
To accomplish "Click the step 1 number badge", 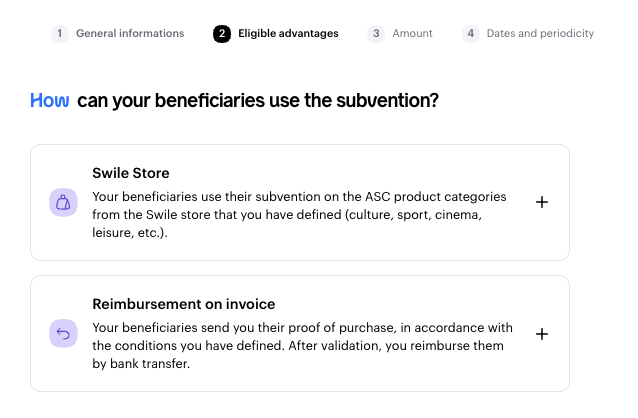I will click(x=60, y=33).
